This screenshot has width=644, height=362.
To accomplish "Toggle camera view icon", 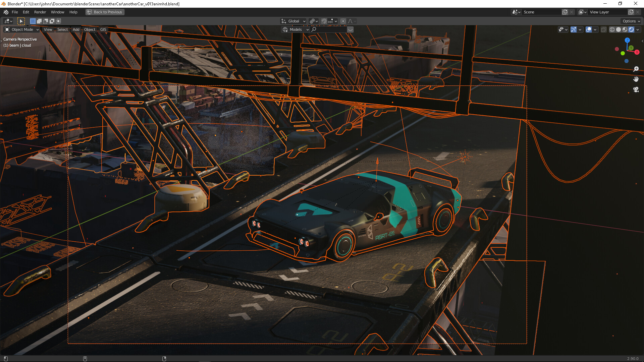I will pos(636,89).
